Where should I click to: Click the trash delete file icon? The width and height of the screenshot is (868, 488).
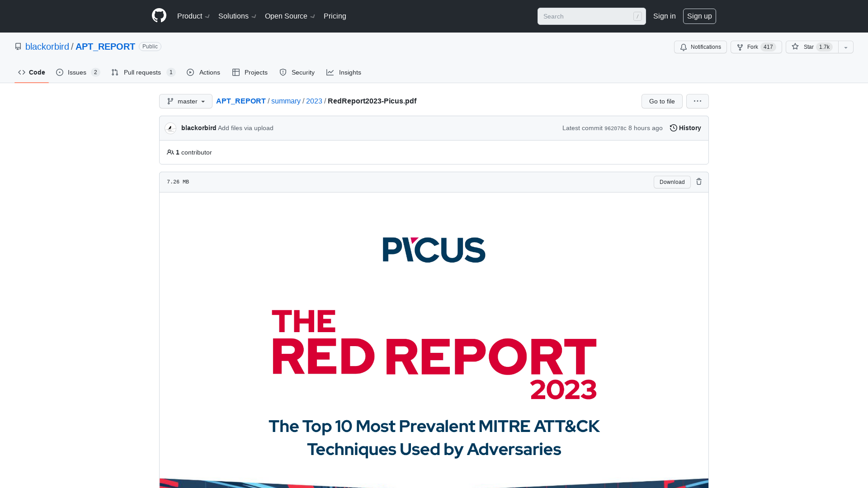click(x=699, y=182)
